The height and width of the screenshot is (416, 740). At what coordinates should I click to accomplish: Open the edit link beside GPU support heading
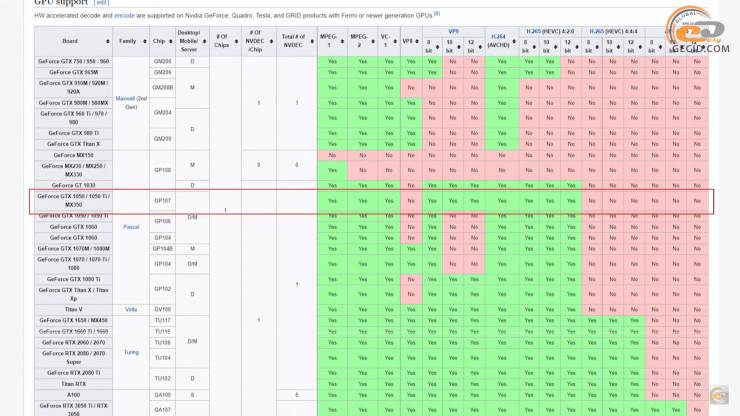101,2
